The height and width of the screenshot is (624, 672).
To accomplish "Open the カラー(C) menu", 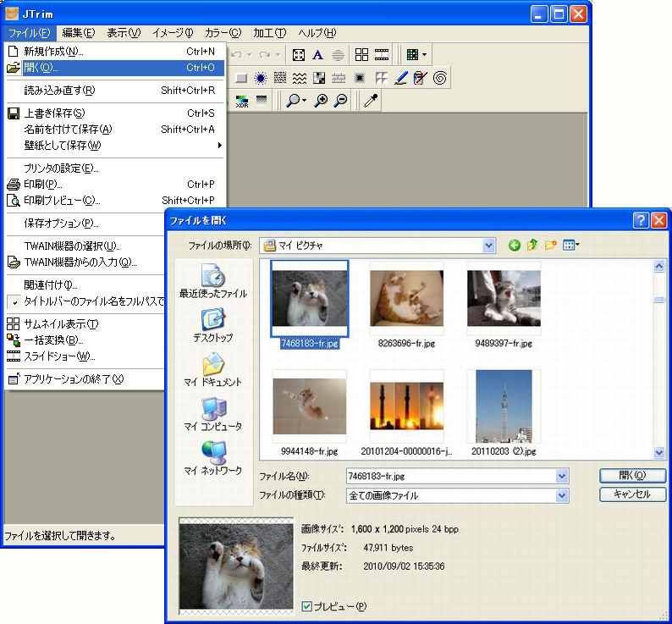I will pos(223,32).
